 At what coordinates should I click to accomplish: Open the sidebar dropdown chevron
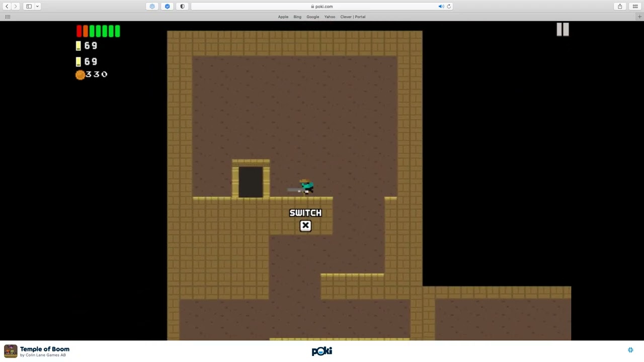coord(37,6)
